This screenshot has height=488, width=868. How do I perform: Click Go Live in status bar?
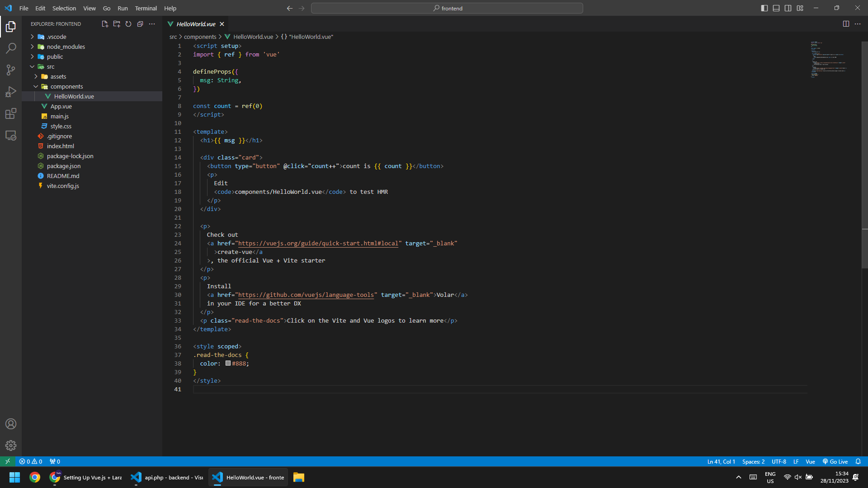pos(835,461)
